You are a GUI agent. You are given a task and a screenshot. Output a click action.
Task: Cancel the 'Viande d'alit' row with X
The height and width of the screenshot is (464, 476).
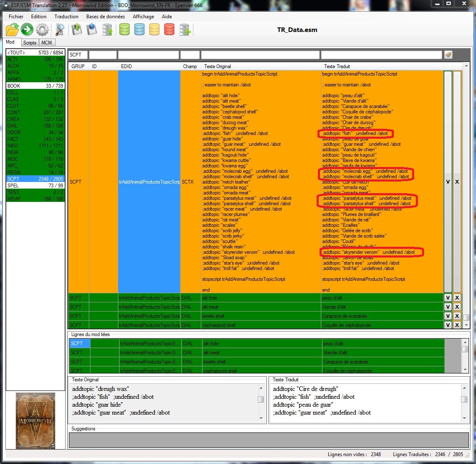tap(457, 307)
